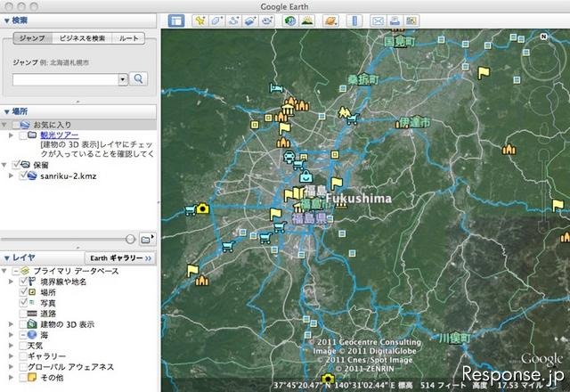
Task: Expand the その他 layer
Action: (11, 378)
